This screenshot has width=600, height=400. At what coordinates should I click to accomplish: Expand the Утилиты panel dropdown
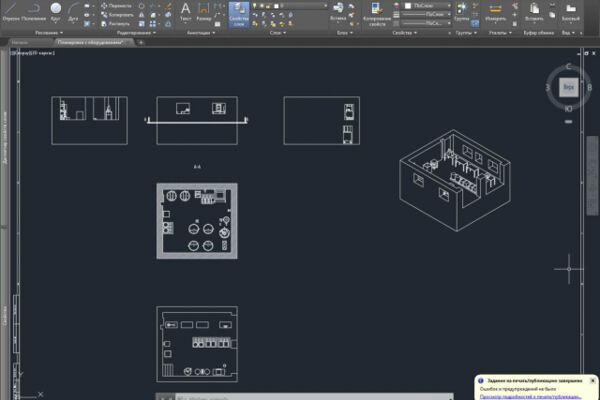point(500,33)
